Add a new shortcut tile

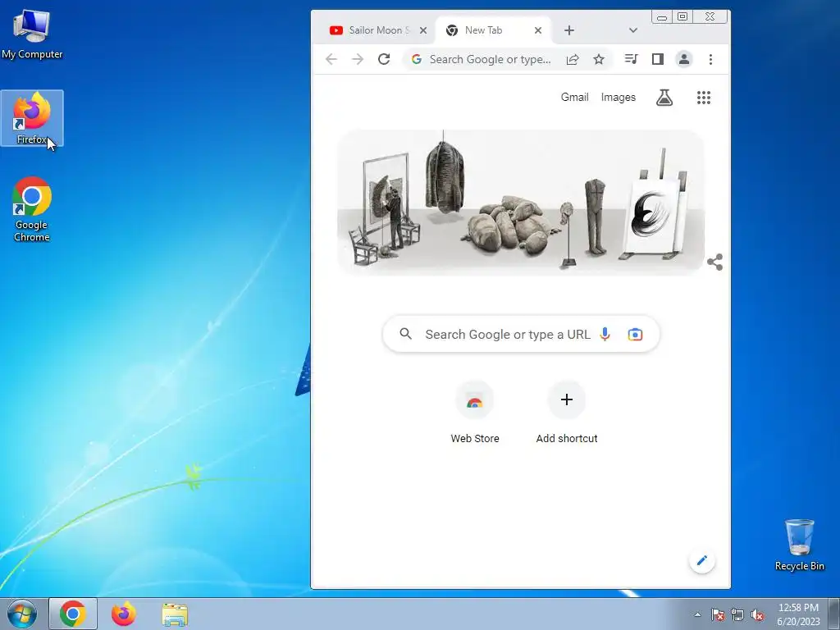[x=567, y=413]
